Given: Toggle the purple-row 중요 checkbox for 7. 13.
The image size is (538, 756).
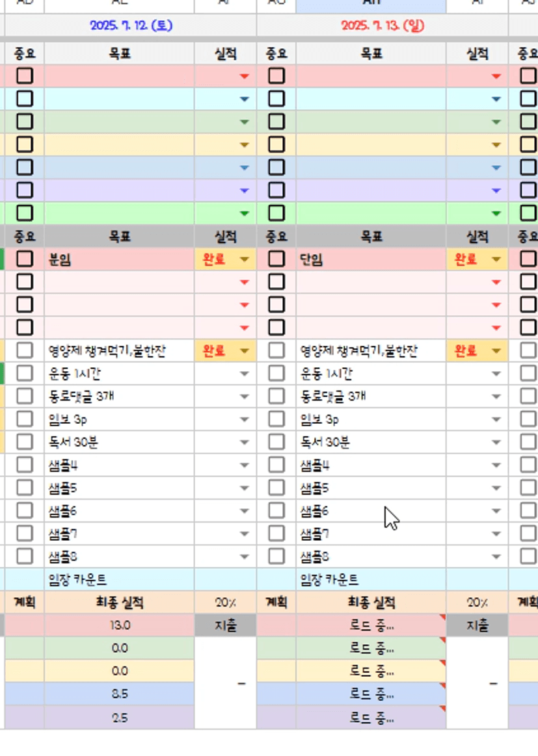Looking at the screenshot, I should click(x=276, y=190).
